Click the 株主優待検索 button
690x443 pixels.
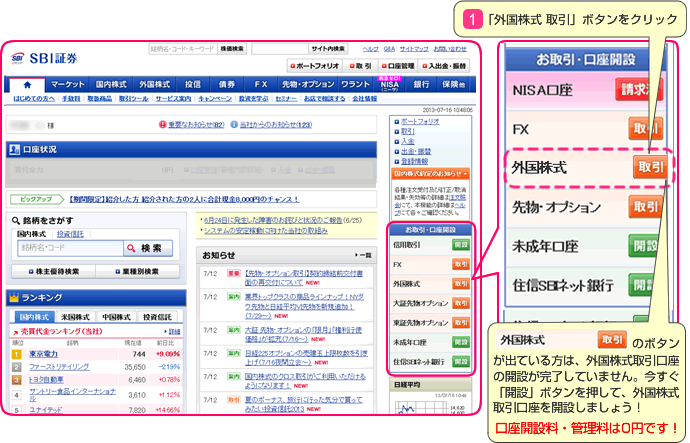click(x=53, y=271)
